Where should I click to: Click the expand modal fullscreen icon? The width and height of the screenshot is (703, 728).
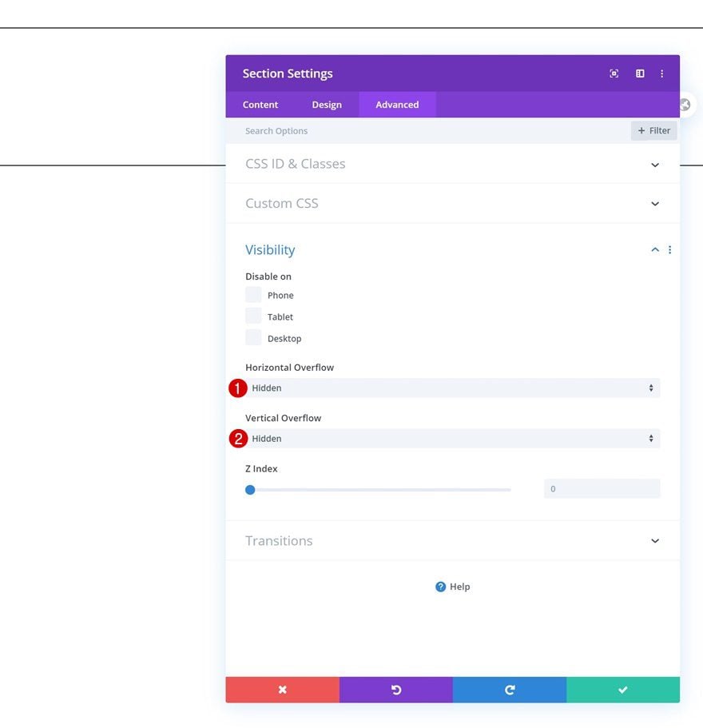pos(614,74)
